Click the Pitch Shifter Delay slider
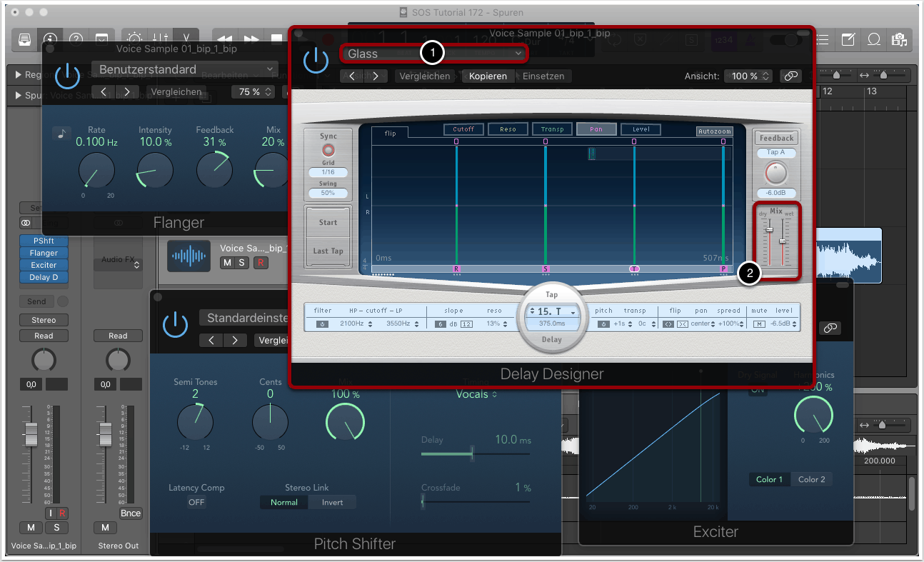 (471, 453)
